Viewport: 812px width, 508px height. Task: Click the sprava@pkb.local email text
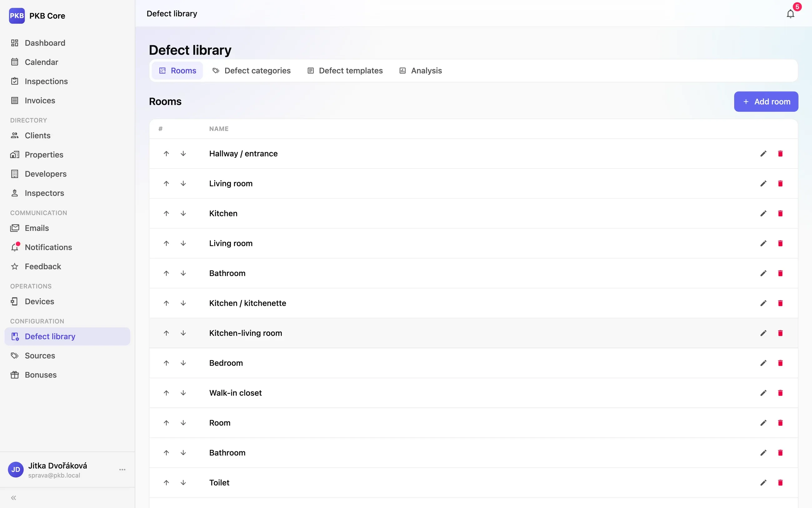click(54, 475)
